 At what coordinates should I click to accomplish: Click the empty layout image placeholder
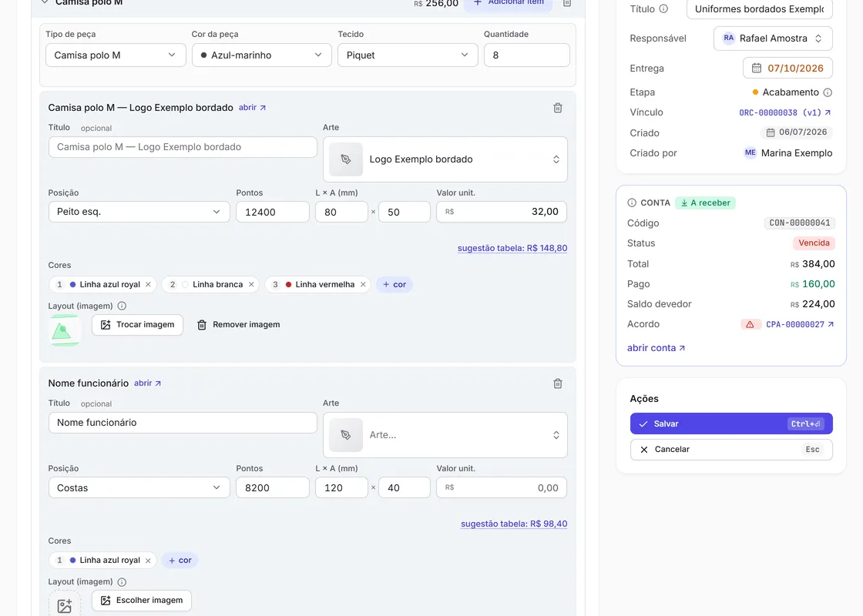click(65, 604)
